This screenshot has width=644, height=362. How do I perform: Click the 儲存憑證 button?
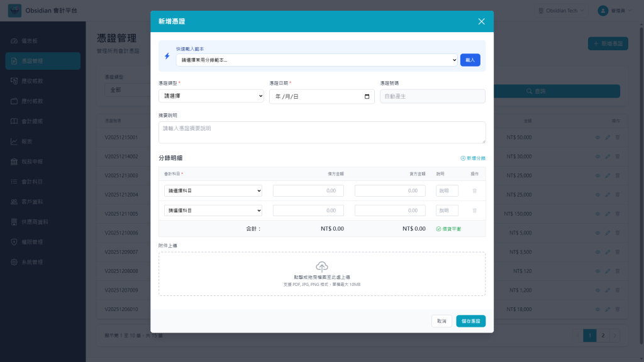[x=470, y=321]
